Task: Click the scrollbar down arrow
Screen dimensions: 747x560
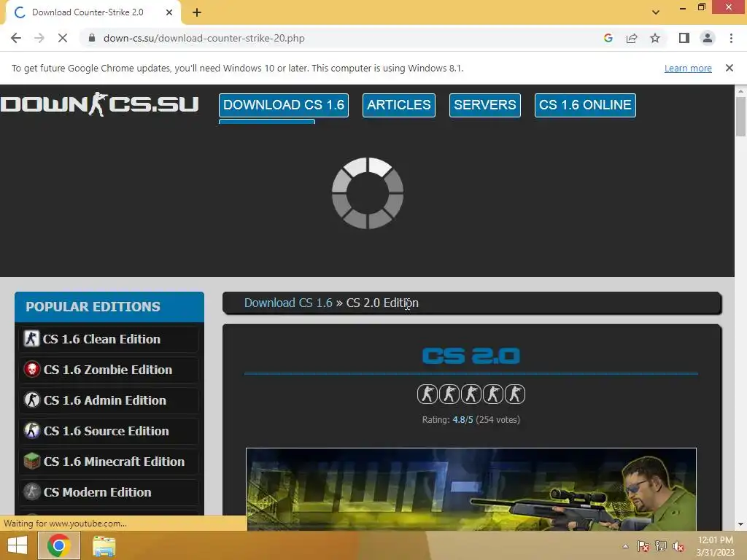Action: coord(740,524)
